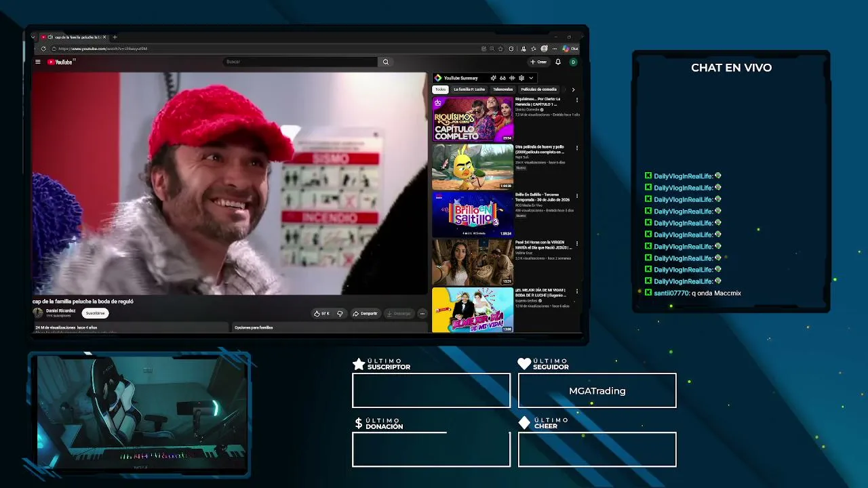Click the 'Opciones para familias' text
868x488 pixels.
[254, 327]
